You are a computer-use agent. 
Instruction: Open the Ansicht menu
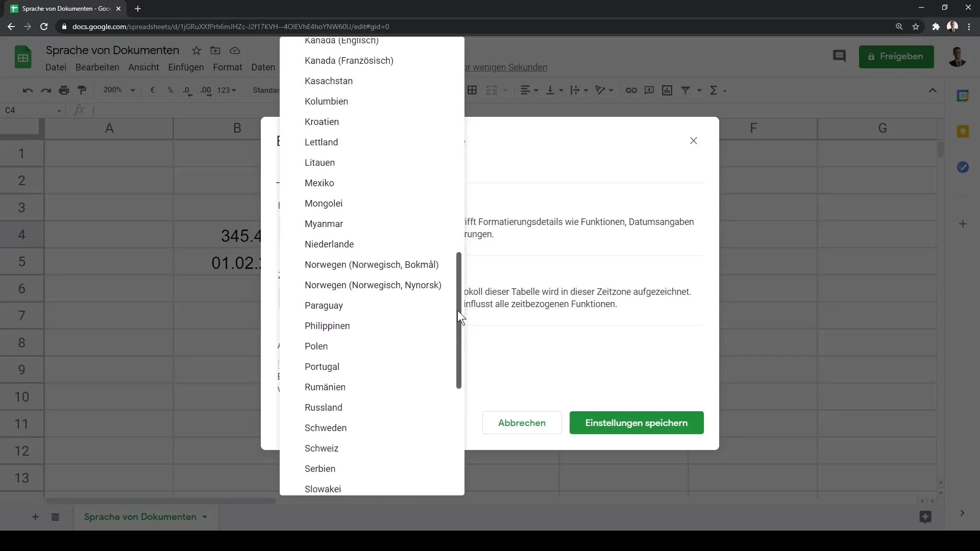(x=143, y=67)
